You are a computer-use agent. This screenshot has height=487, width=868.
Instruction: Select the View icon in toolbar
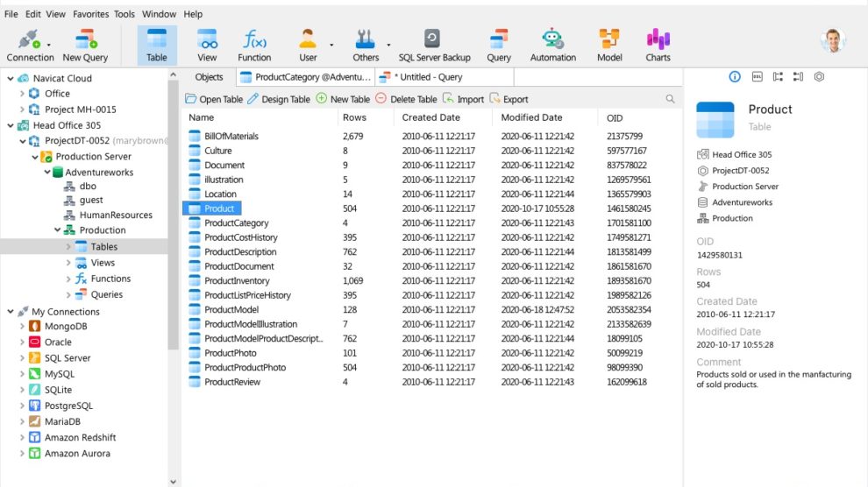(207, 40)
